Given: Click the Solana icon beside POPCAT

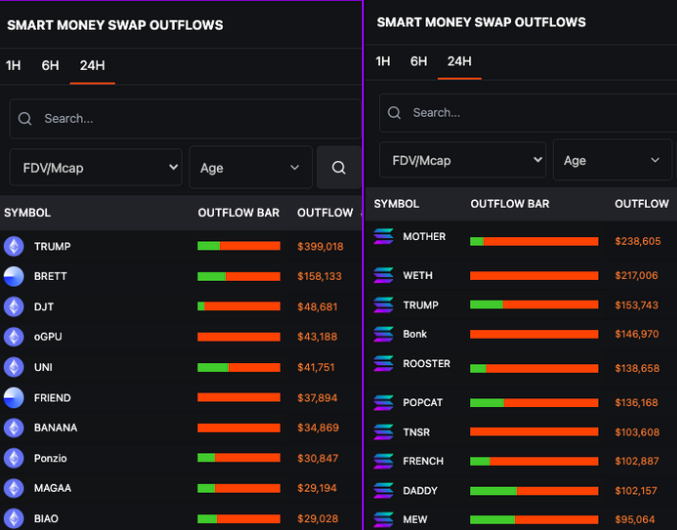Looking at the screenshot, I should 383,402.
